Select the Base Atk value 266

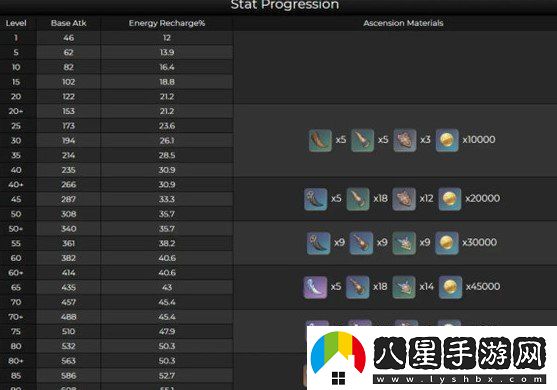point(69,185)
